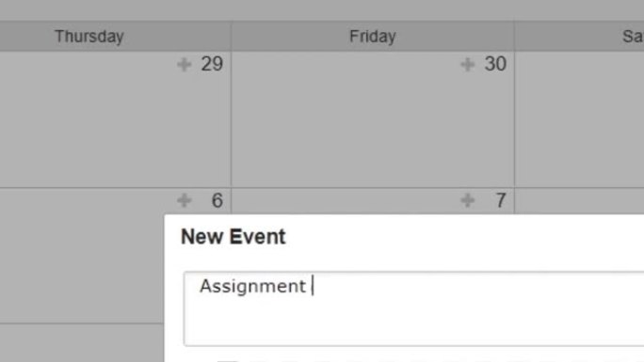
Task: Select the date number 30
Action: (x=495, y=64)
